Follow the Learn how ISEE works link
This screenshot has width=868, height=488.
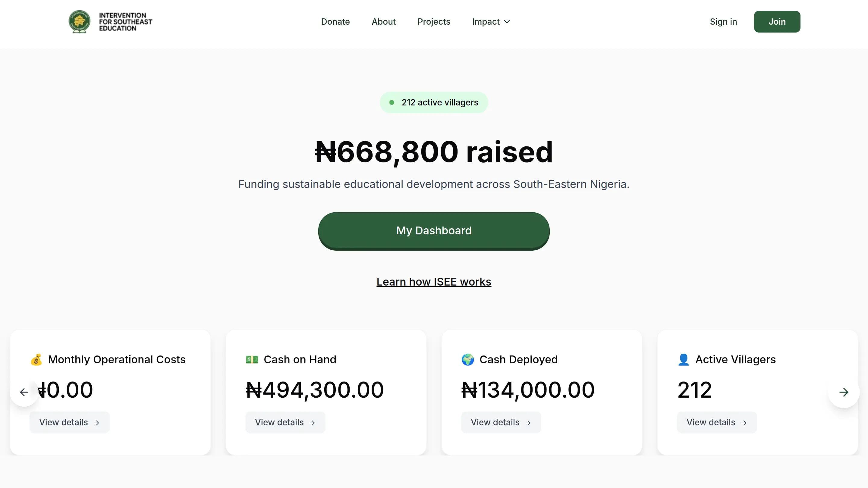(434, 282)
